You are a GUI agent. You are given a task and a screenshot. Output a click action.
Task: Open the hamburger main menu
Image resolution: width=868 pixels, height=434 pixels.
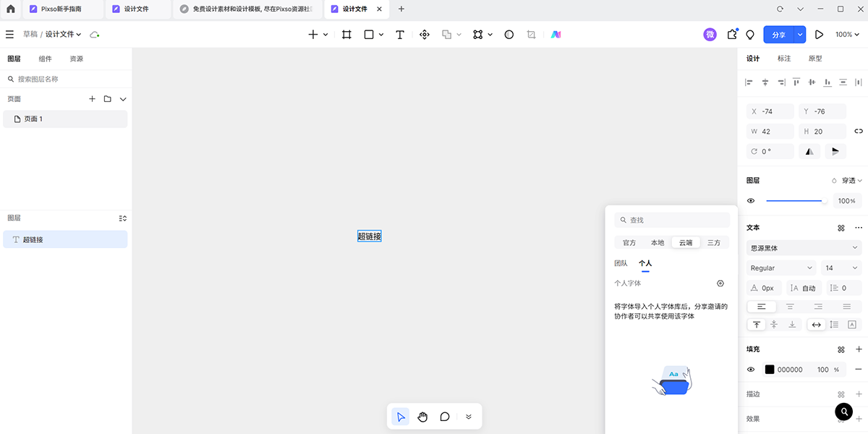coord(10,35)
